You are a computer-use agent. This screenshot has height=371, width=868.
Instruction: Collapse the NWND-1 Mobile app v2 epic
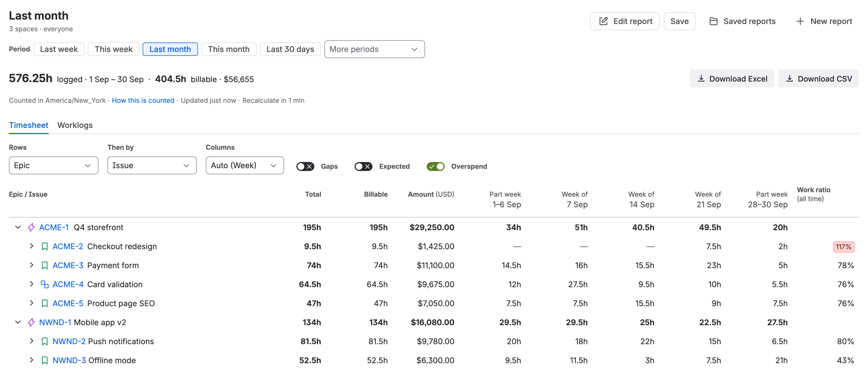click(x=18, y=322)
